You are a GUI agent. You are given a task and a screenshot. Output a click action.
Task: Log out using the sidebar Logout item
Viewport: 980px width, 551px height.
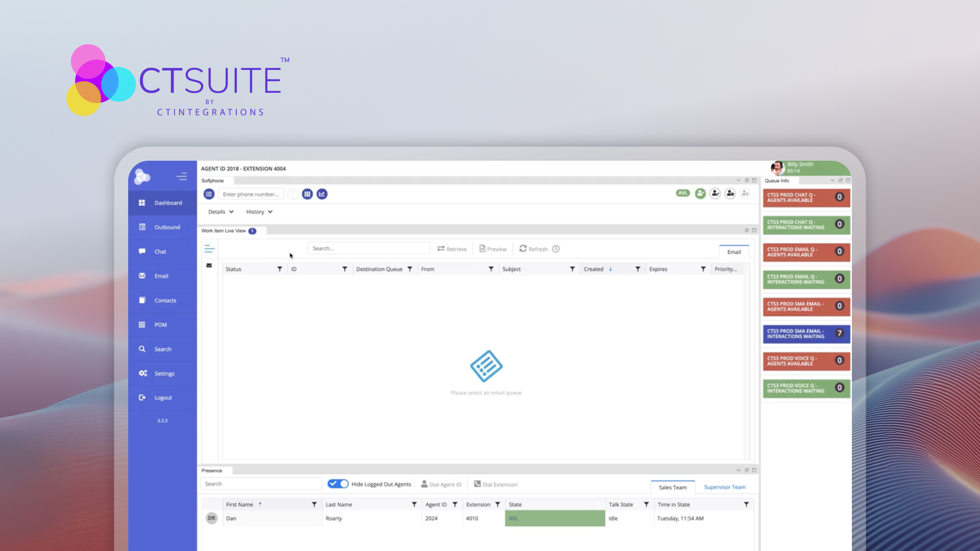162,397
